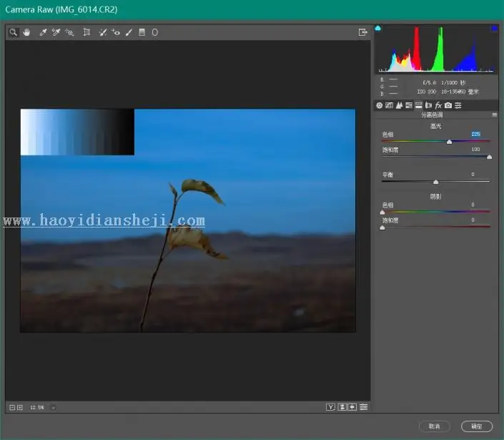The width and height of the screenshot is (504, 440).
Task: Open the Presets panel tab
Action: tap(458, 105)
